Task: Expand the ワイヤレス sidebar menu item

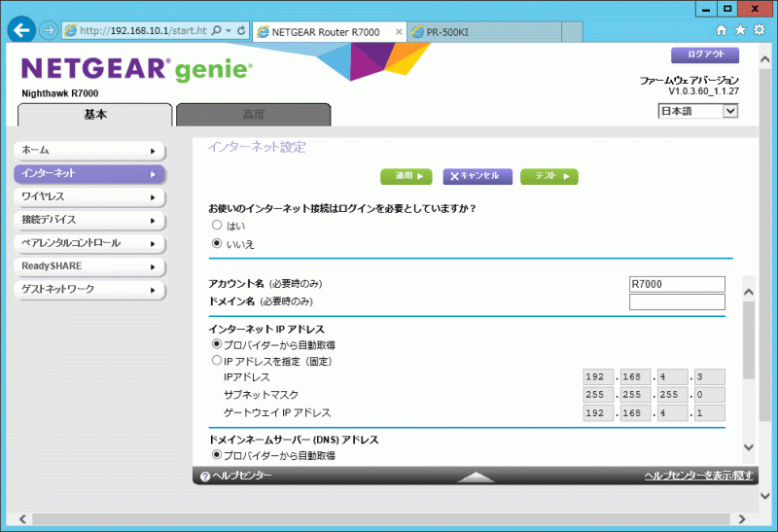Action: 89,196
